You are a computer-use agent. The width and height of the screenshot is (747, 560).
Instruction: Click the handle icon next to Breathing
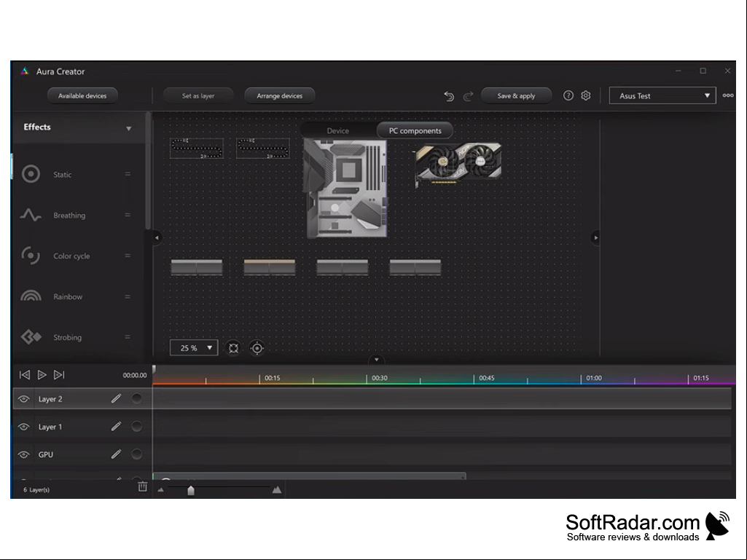[128, 216]
